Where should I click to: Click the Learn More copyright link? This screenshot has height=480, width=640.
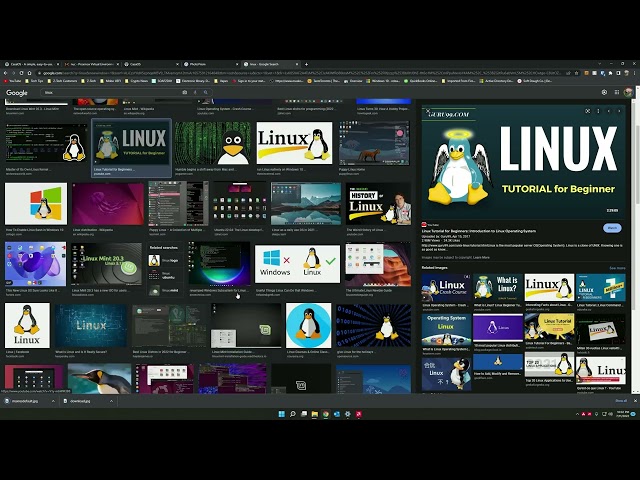click(481, 258)
